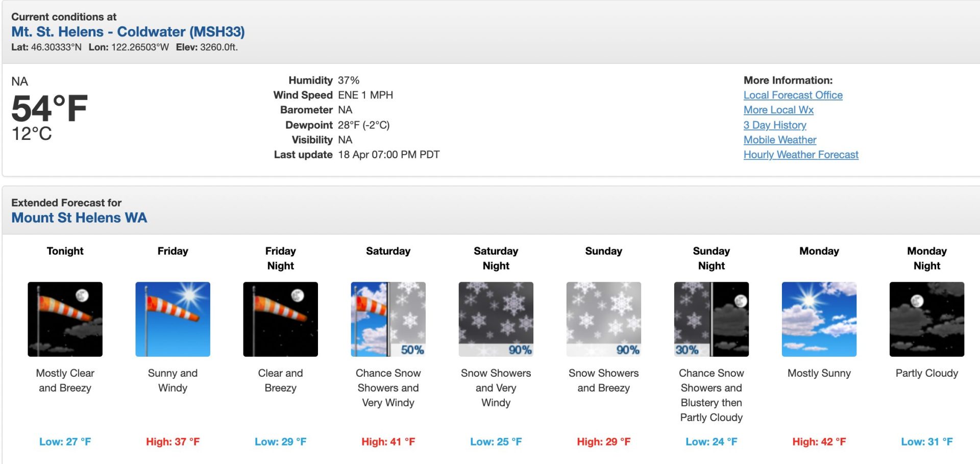Open the Local Forecast Office link
980x464 pixels.
(x=793, y=95)
